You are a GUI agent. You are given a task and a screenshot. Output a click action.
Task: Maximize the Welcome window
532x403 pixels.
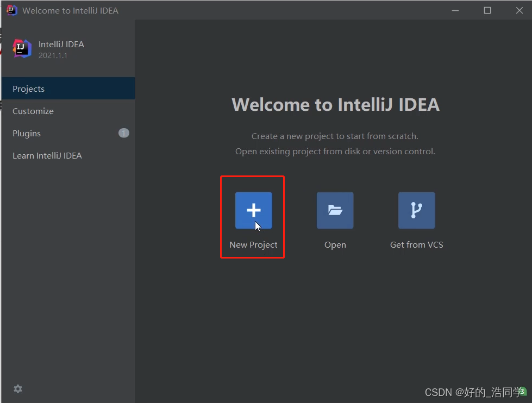(x=487, y=10)
